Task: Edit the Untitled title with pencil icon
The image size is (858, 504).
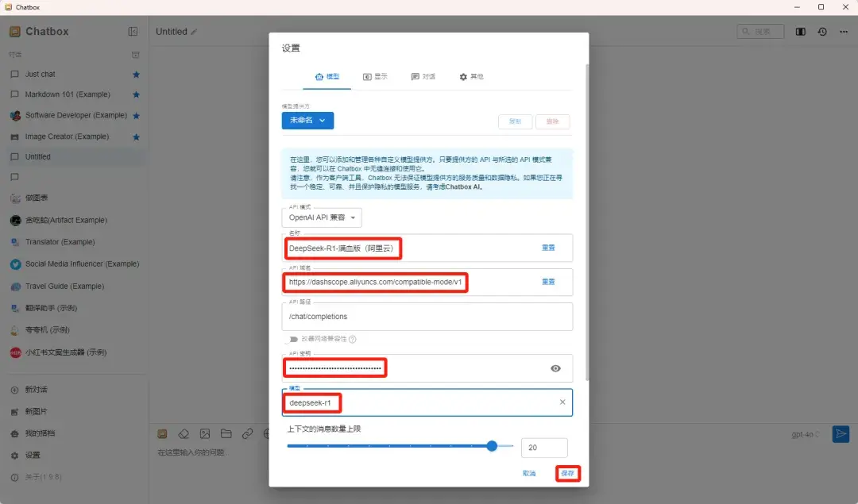Action: point(194,32)
